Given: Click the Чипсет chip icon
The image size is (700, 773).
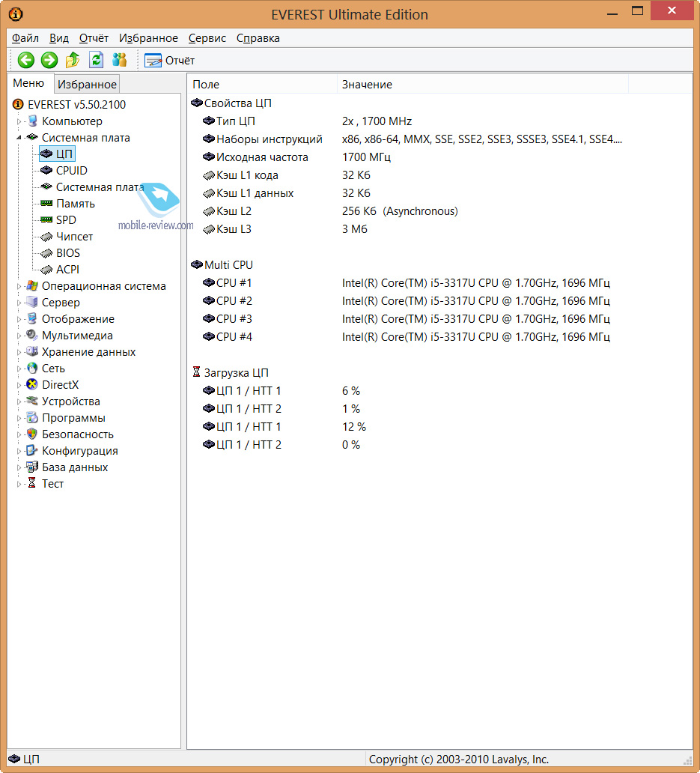Looking at the screenshot, I should tap(46, 237).
